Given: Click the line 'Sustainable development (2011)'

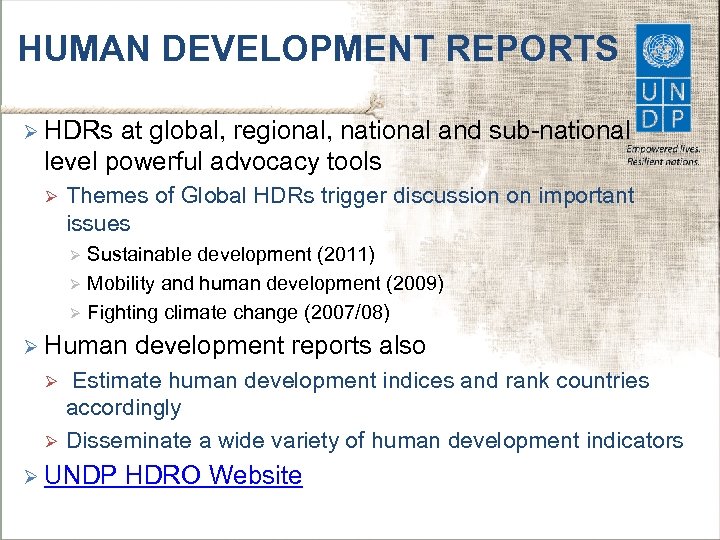Looking at the screenshot, I should [231, 254].
